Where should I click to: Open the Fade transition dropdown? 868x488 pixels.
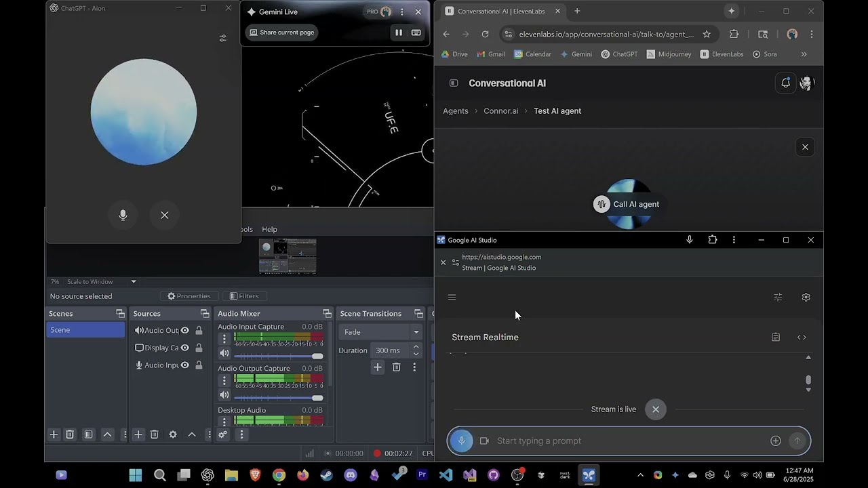tap(381, 332)
